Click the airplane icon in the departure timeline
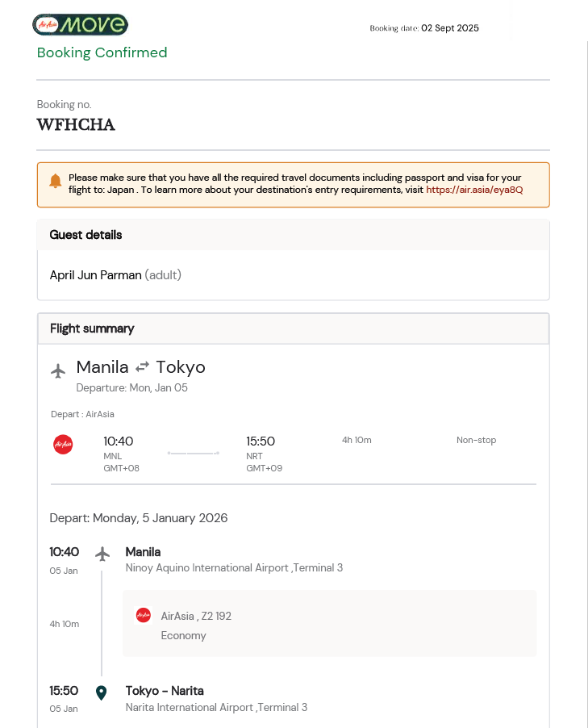This screenshot has width=588, height=728. coord(102,554)
